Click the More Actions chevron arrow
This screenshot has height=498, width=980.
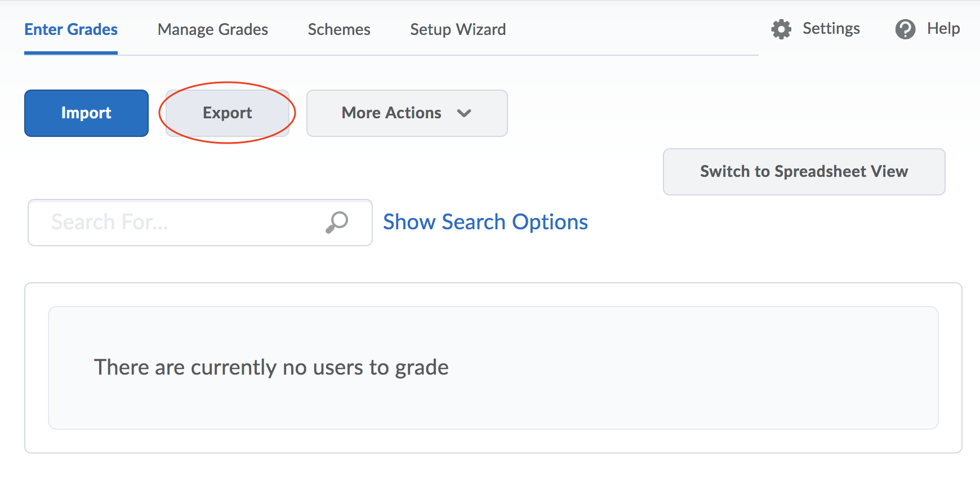[x=464, y=113]
